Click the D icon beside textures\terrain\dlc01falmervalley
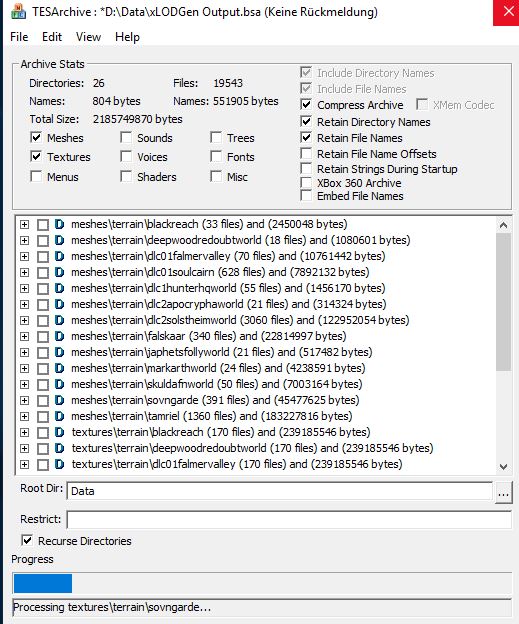 (x=59, y=464)
